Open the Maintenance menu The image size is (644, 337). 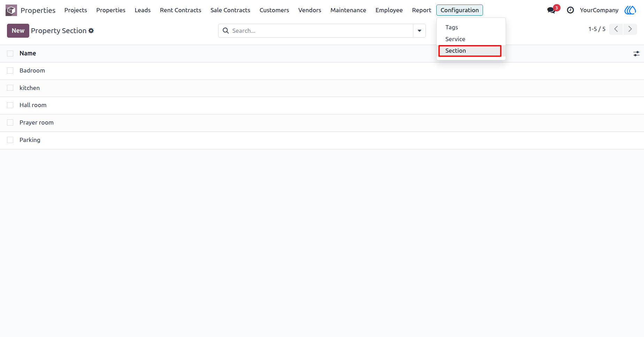[x=348, y=10]
